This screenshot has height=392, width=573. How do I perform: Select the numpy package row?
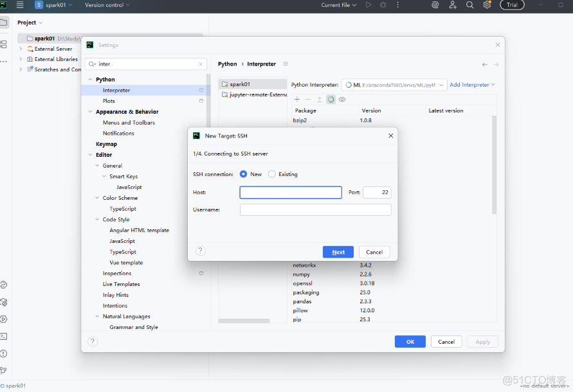pos(392,274)
